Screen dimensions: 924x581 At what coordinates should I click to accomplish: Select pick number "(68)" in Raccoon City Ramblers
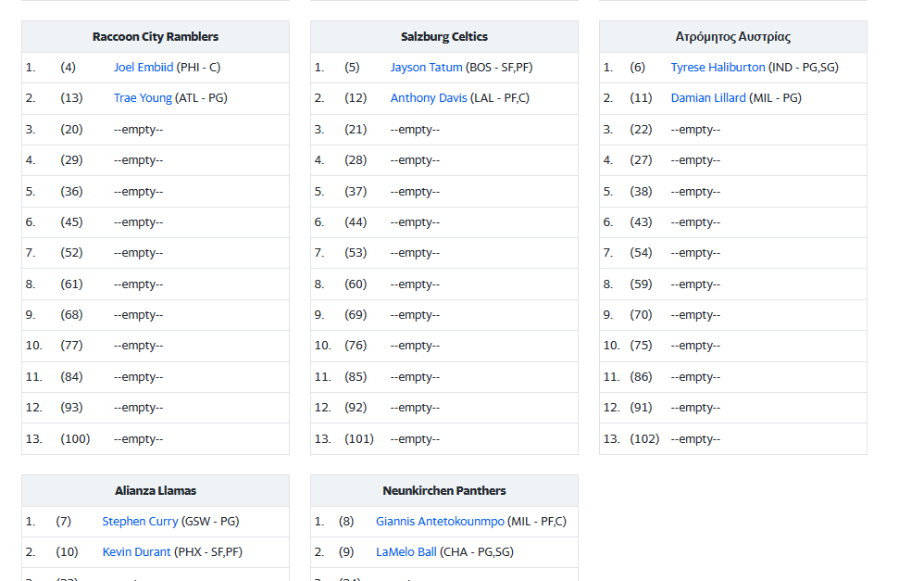coord(71,315)
